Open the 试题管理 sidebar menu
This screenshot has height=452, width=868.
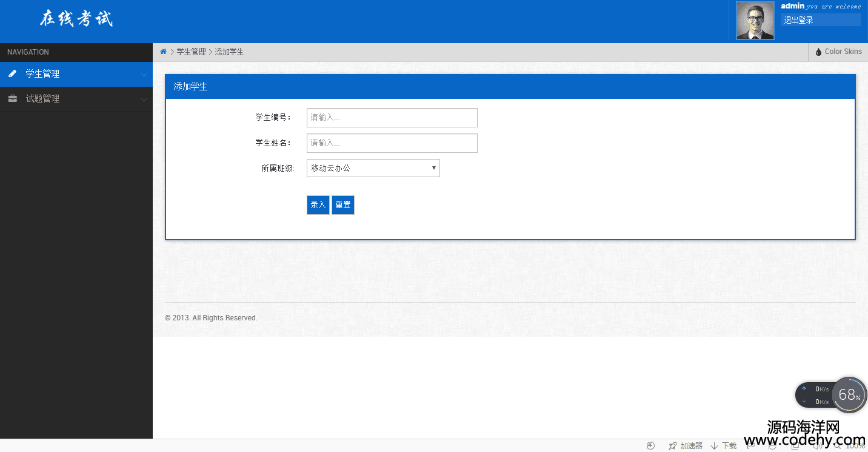tap(76, 99)
